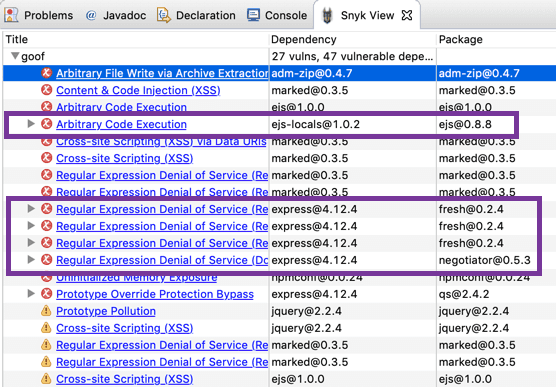
Task: Click error icon on ejs-locals Arbitrary Code Execution row
Action: point(46,124)
